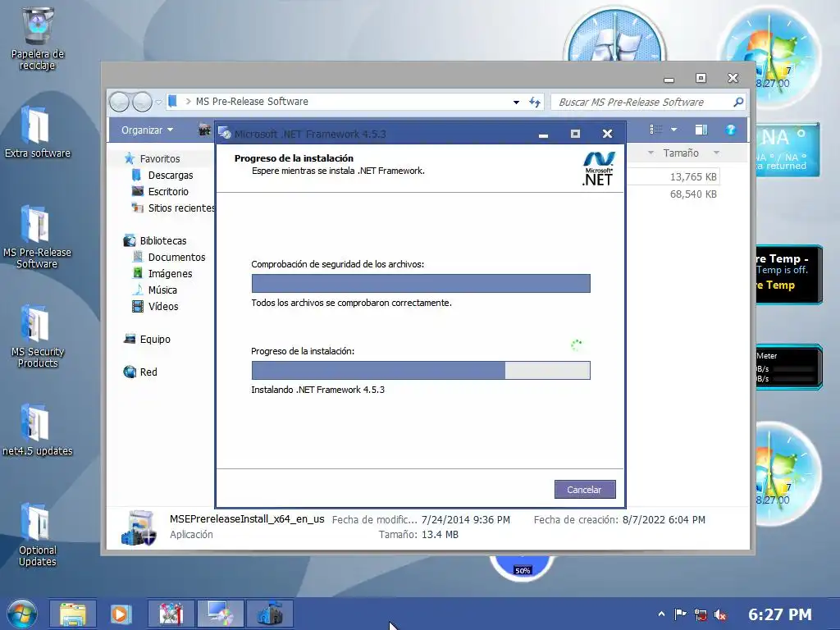Cancel the .NET Framework installation

click(x=584, y=489)
